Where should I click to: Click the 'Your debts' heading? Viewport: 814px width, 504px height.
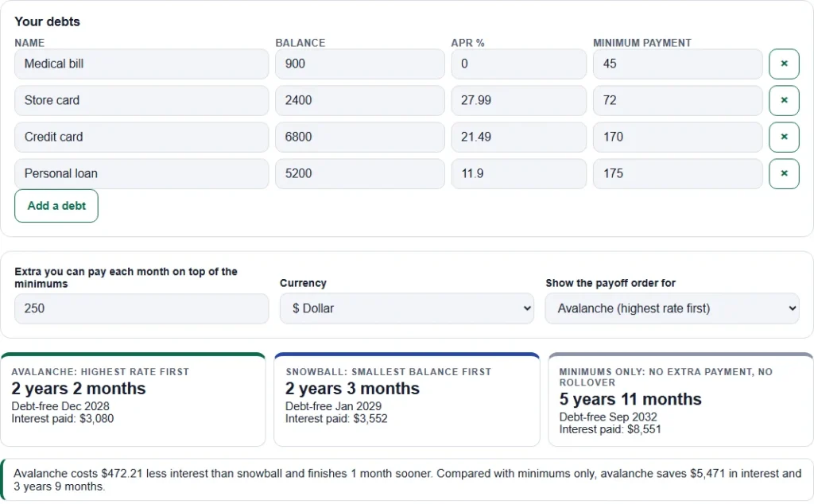pos(47,21)
